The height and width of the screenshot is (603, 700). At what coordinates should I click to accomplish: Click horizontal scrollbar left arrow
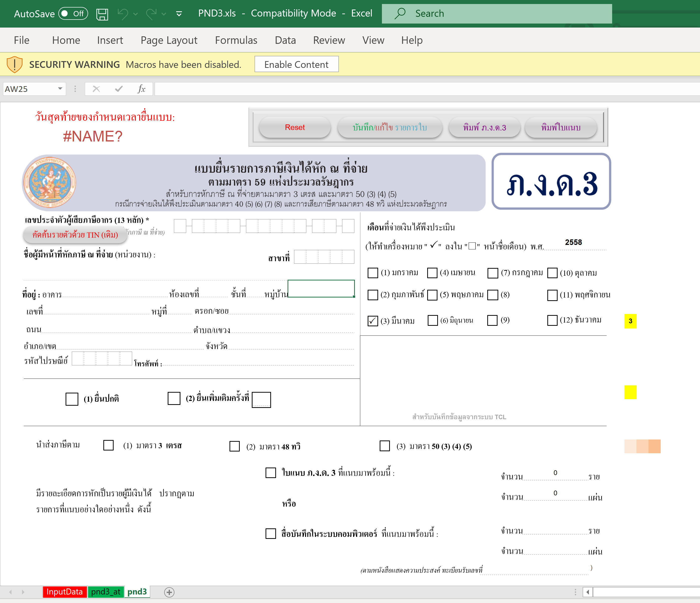point(588,592)
